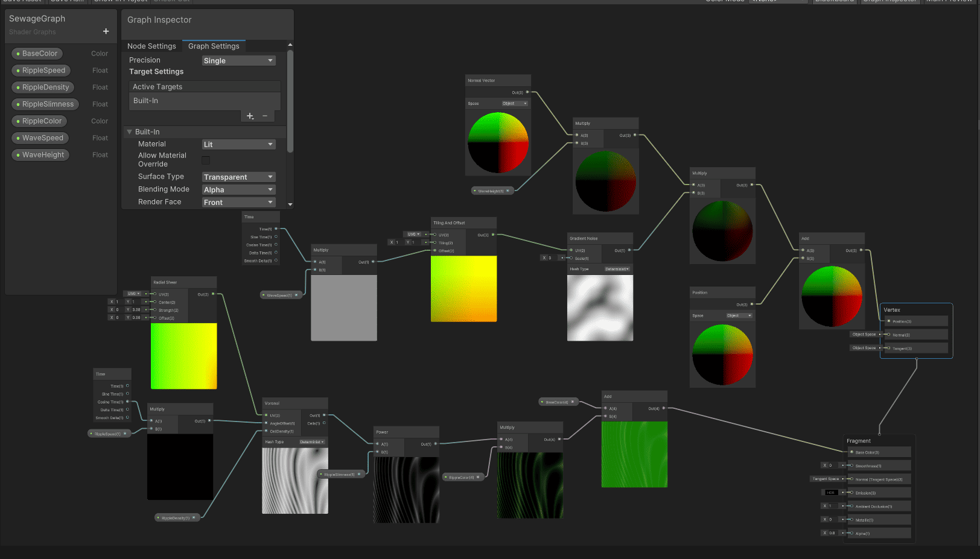Click the Position(3) input port on Vertex node

point(889,321)
